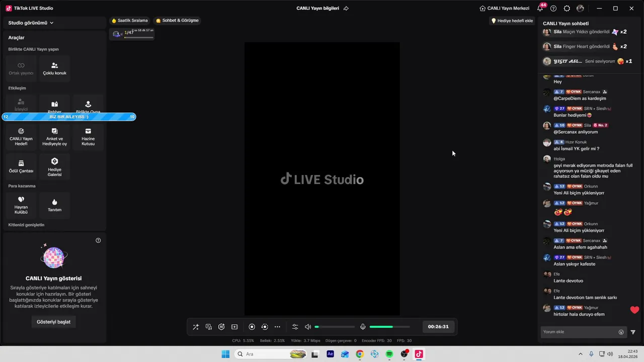Click the Windows taskbar Ara search box

272,354
